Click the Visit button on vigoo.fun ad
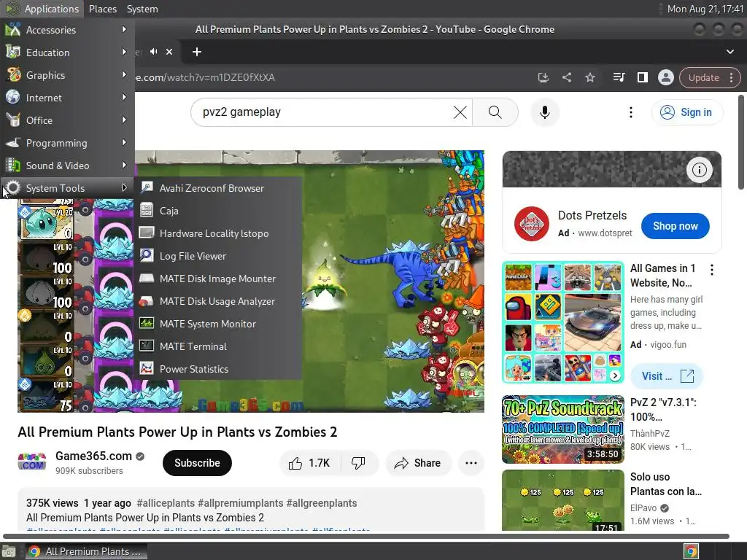Image resolution: width=747 pixels, height=560 pixels. (667, 376)
